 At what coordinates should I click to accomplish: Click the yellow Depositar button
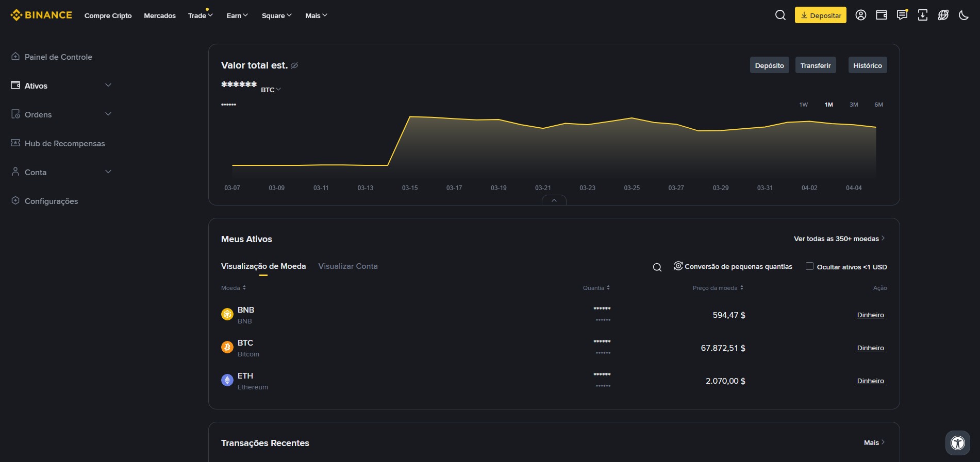pyautogui.click(x=821, y=15)
